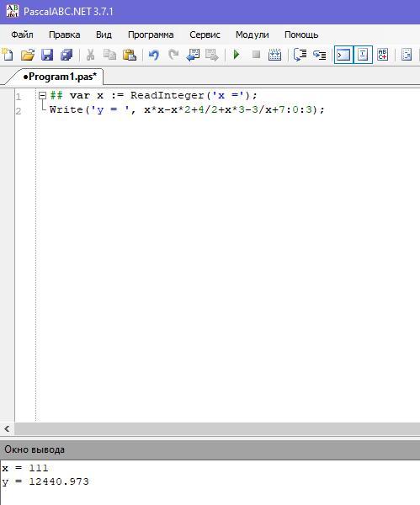Click the Cut scissors icon
Screen dimensions: 420x505
90,55
